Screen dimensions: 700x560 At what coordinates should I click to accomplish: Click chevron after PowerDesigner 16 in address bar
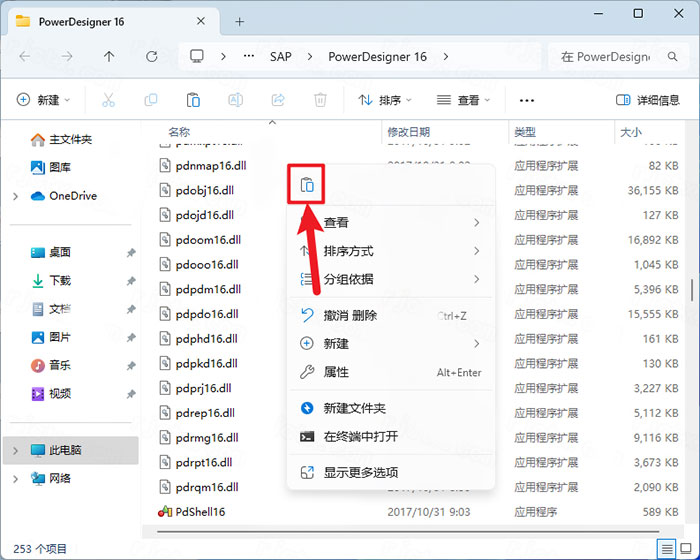(x=446, y=57)
